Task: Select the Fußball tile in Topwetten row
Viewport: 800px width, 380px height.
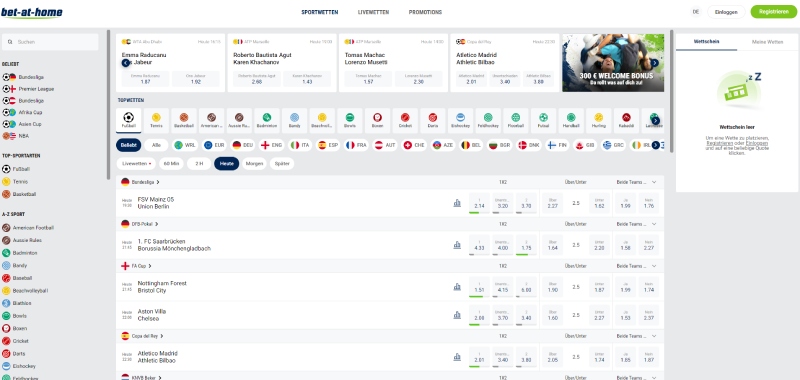Action: coord(129,120)
